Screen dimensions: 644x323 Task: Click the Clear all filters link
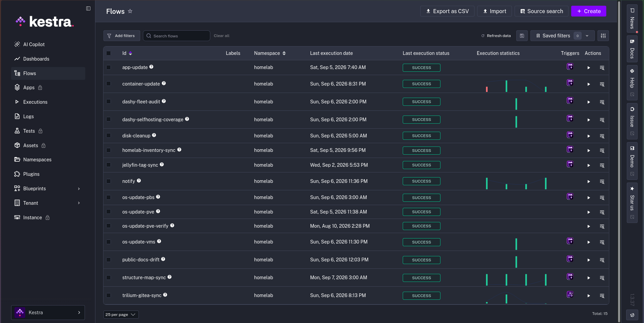coord(221,36)
